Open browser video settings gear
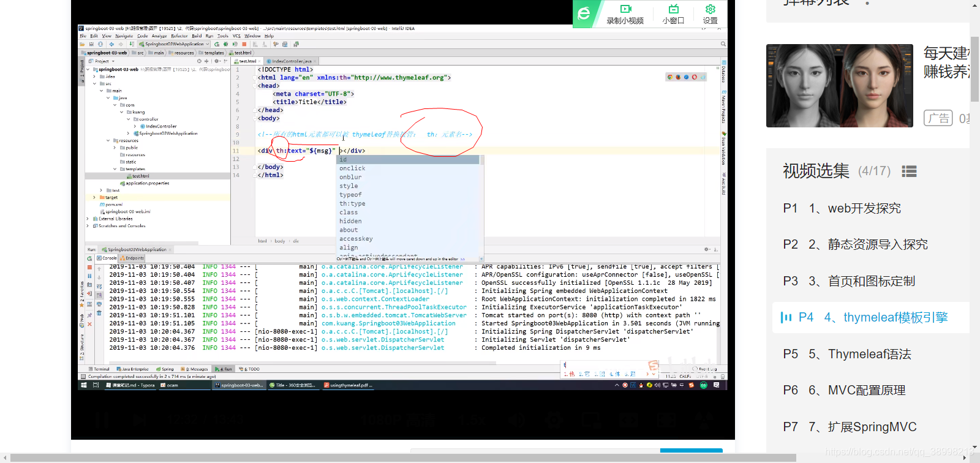This screenshot has height=463, width=980. point(710,14)
